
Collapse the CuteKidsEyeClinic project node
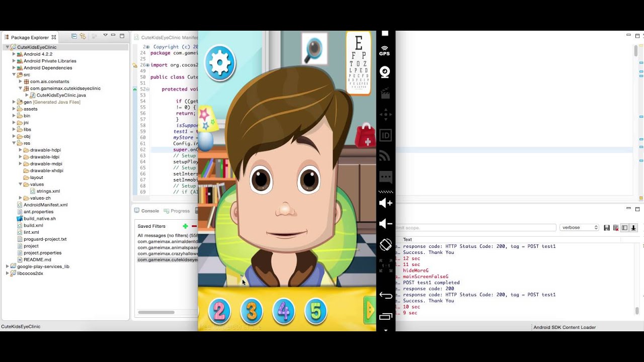pos(7,47)
